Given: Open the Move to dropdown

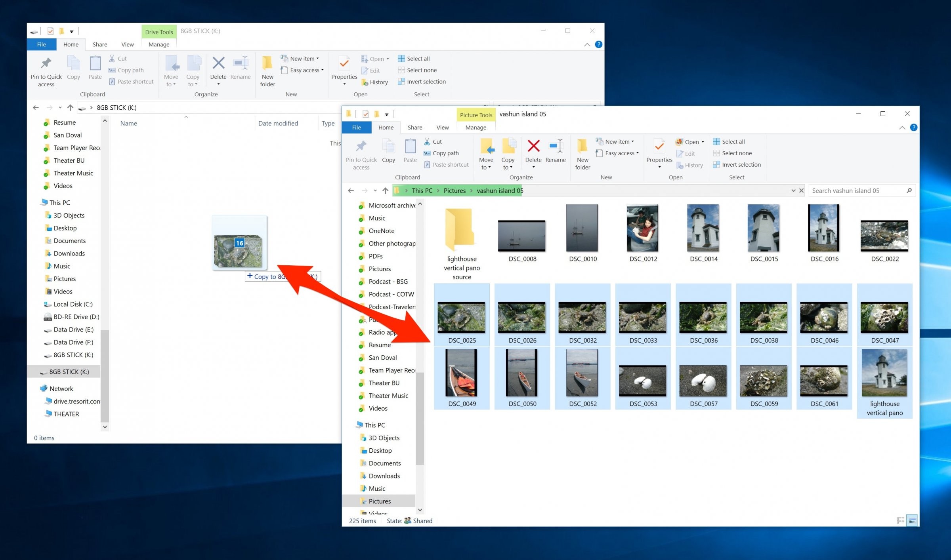Looking at the screenshot, I should point(486,154).
